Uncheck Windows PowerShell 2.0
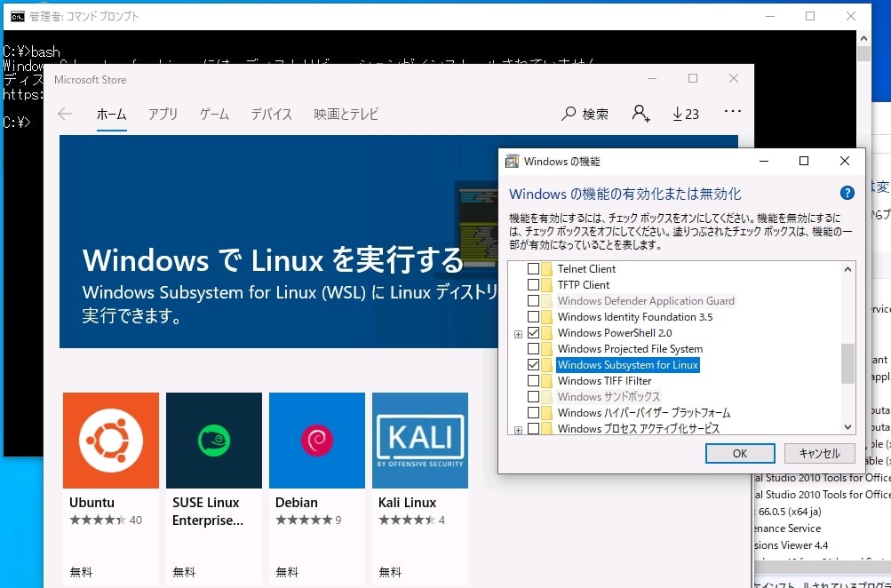Screen dimensions: 891x588 point(533,333)
